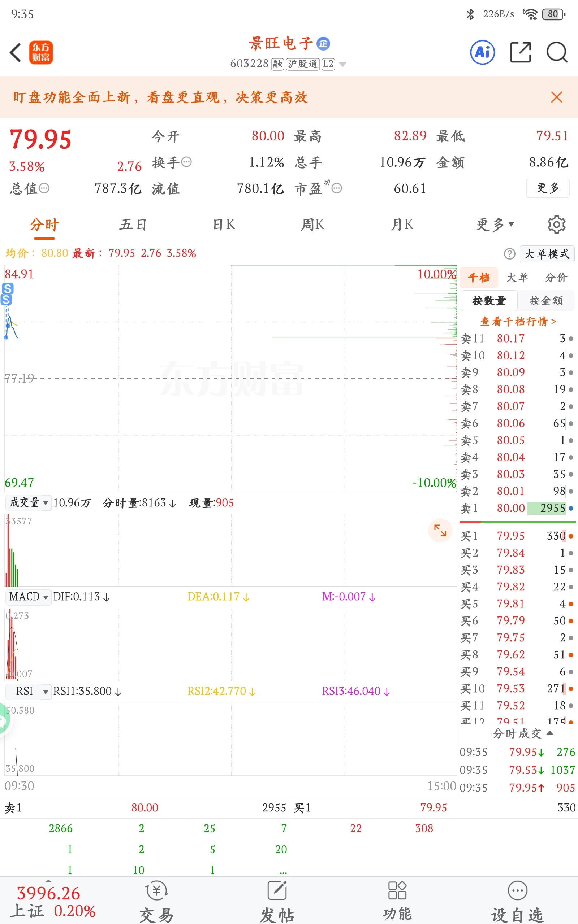
Task: Tap the 融 margin tag
Action: click(x=277, y=64)
